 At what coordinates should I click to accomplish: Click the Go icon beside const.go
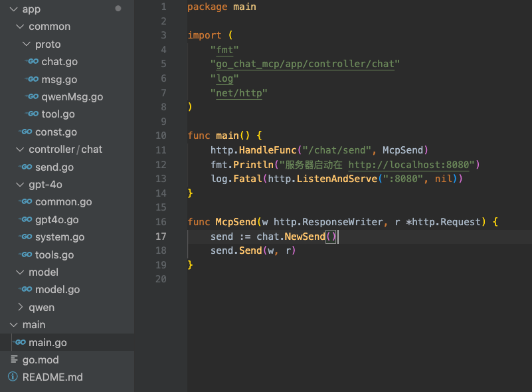25,132
